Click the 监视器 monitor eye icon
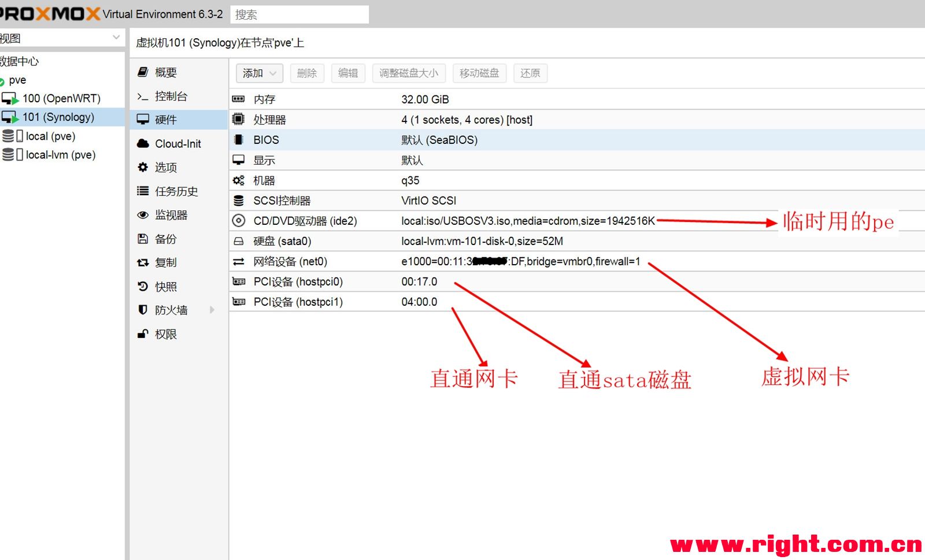 pos(142,215)
